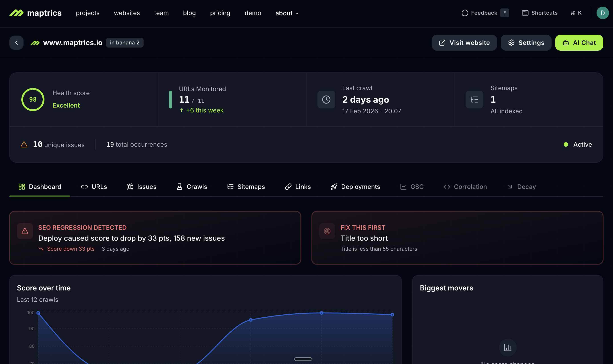Click the maptrics logo icon
Screen dimensions: 613x364
(x=16, y=13)
